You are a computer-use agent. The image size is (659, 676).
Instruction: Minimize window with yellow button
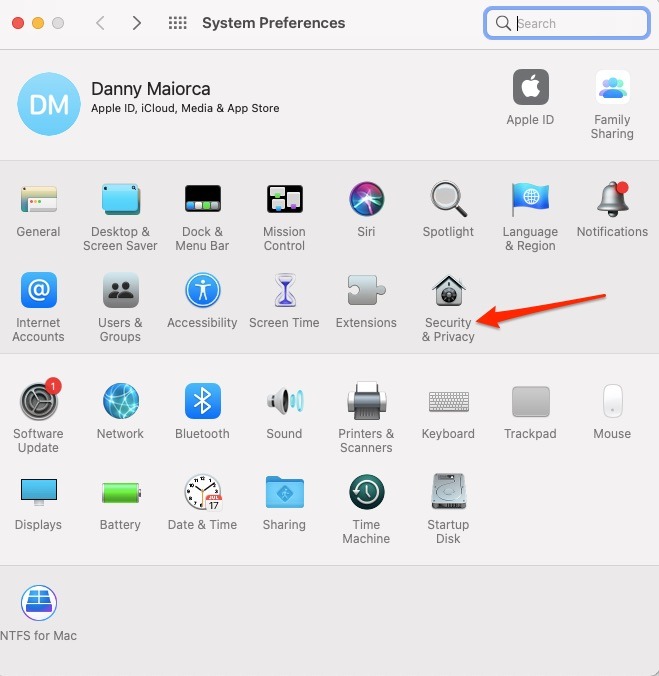pos(38,23)
